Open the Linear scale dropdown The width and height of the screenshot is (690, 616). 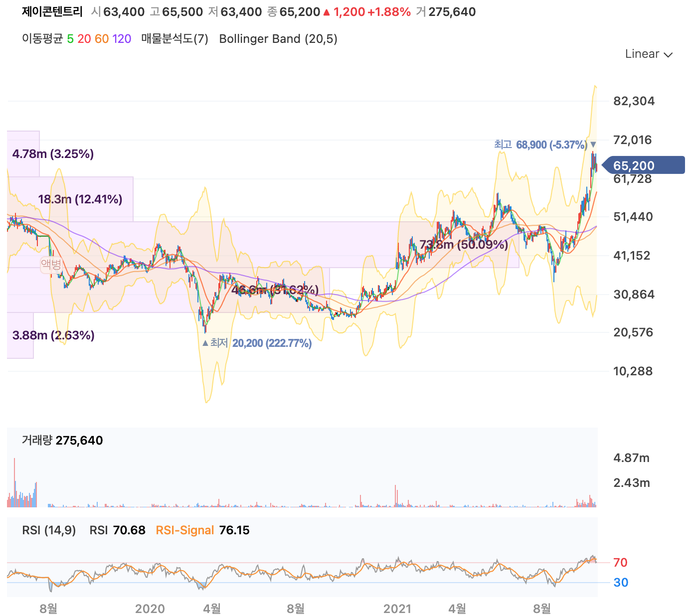pos(649,54)
